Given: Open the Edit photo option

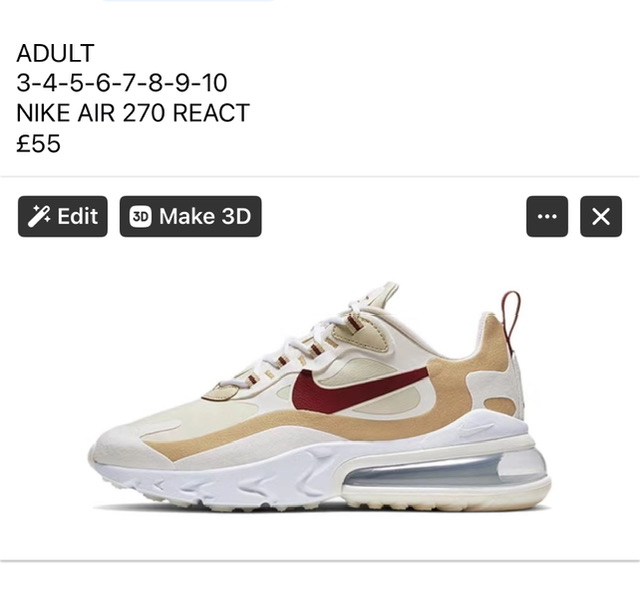Looking at the screenshot, I should [x=63, y=216].
